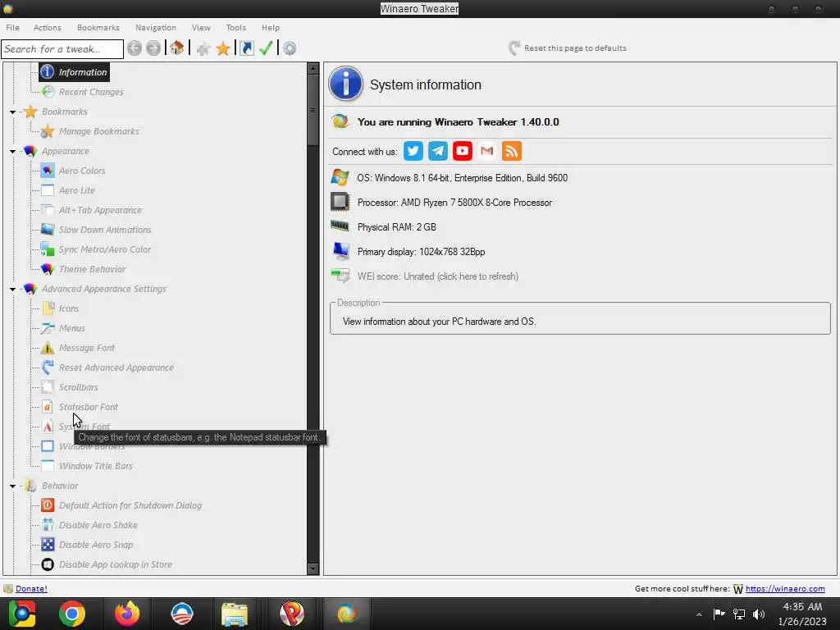Image resolution: width=840 pixels, height=630 pixels.
Task: Click the Back navigation arrow in toolbar
Action: [135, 48]
